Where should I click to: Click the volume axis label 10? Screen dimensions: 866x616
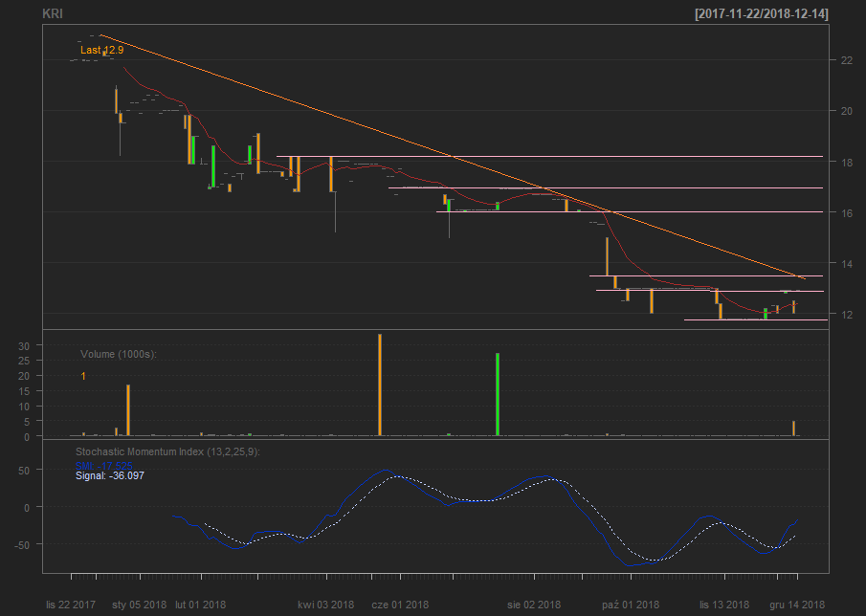(x=23, y=407)
